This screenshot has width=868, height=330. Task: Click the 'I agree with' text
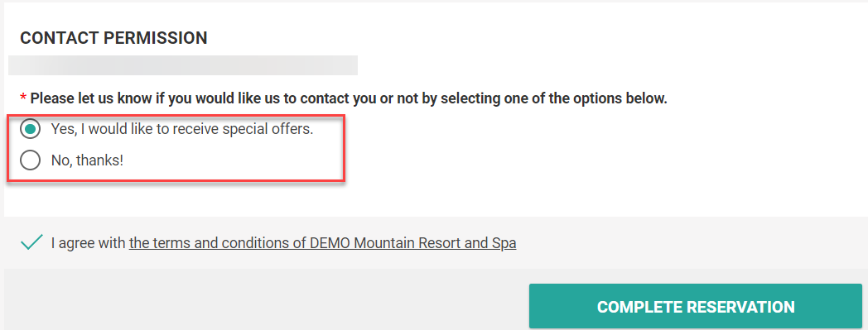tap(89, 242)
